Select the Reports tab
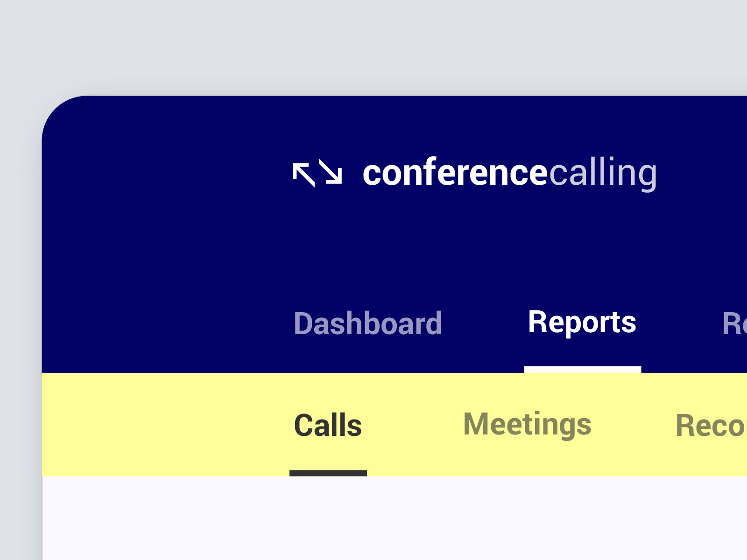 [x=582, y=323]
